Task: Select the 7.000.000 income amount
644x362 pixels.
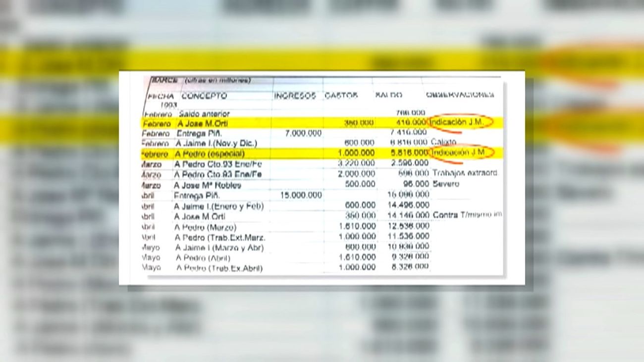Action: click(x=303, y=133)
